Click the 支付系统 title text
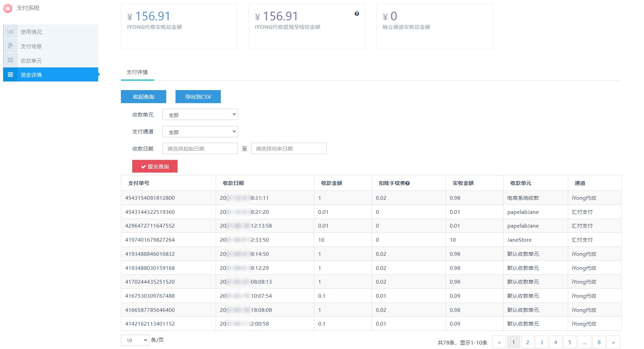Viewport: 644px width, 349px height. pos(28,8)
